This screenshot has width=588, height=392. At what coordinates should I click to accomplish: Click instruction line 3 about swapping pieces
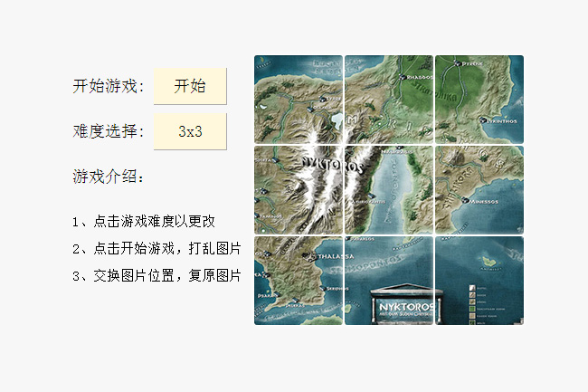156,275
